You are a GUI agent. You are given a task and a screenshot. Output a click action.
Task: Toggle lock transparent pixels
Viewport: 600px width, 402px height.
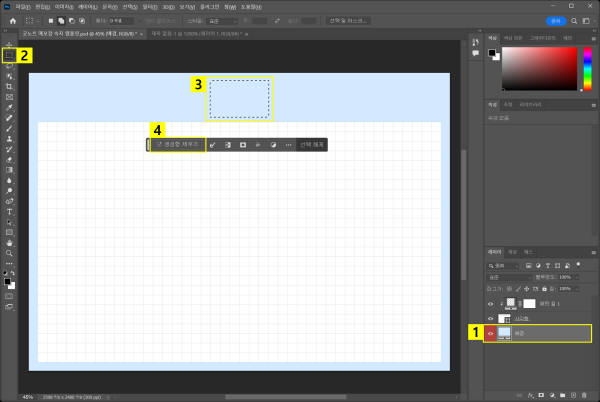509,289
